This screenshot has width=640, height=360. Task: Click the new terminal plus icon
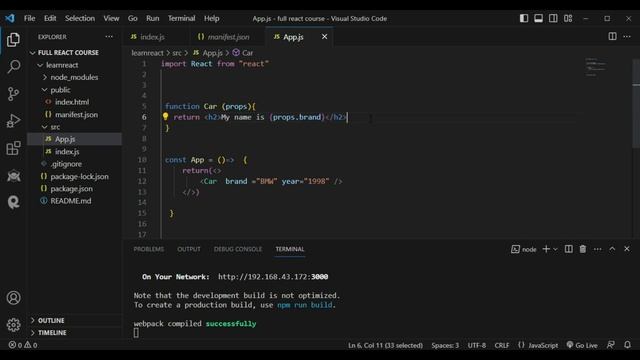(546, 249)
